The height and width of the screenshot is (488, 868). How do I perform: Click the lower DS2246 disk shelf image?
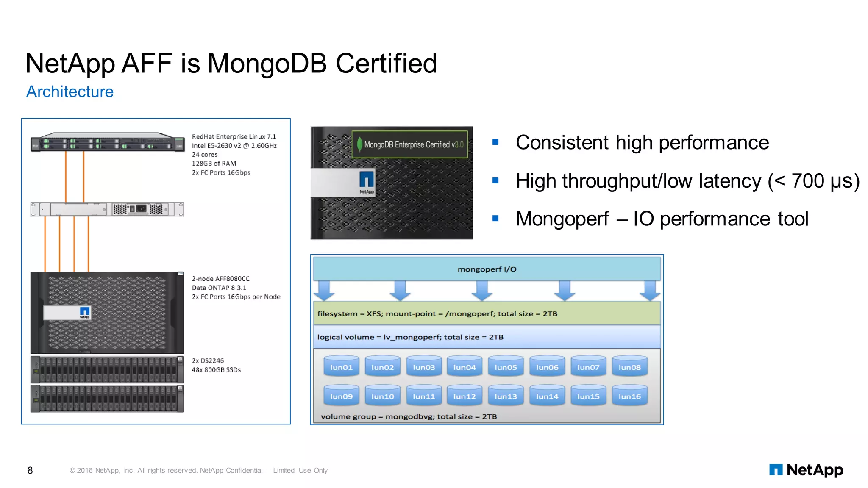point(107,398)
